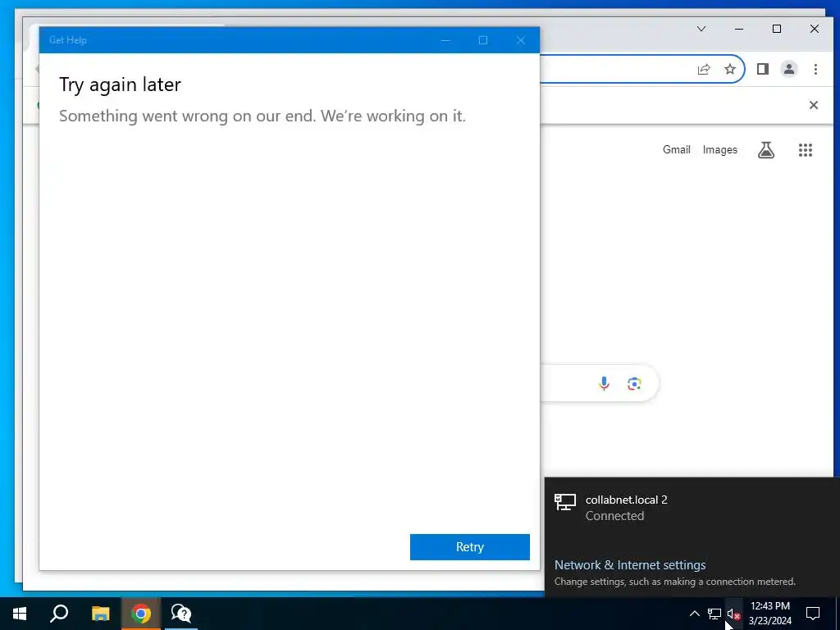Click the Retry button in Get Help
The height and width of the screenshot is (630, 840).
(470, 547)
